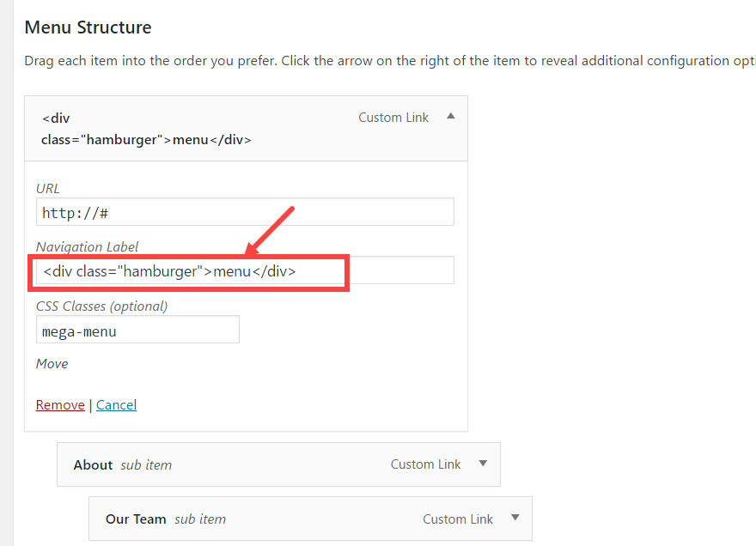Screen dimensions: 756x546
Task: Expand the Our Team item arrow
Action: (515, 518)
